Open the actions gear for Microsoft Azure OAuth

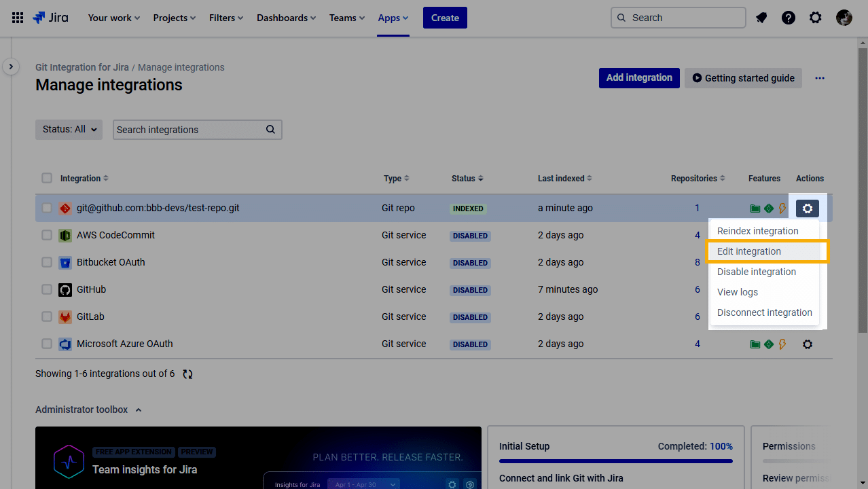coord(808,344)
